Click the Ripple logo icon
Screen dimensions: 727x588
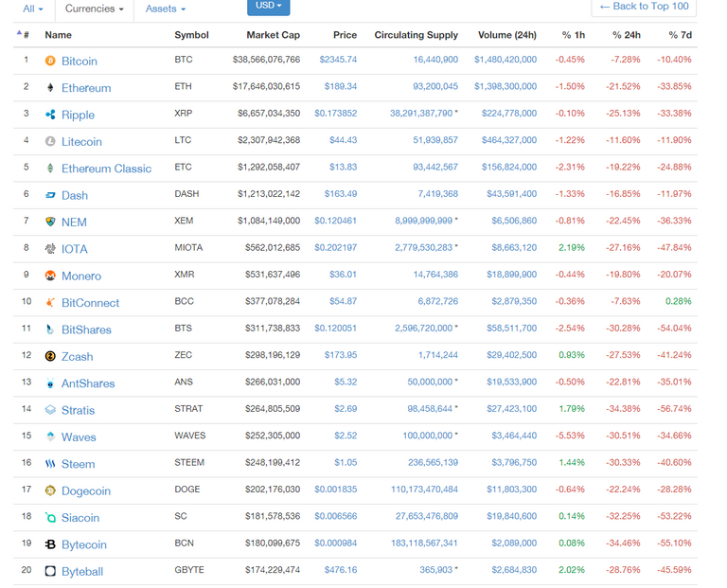[50, 115]
